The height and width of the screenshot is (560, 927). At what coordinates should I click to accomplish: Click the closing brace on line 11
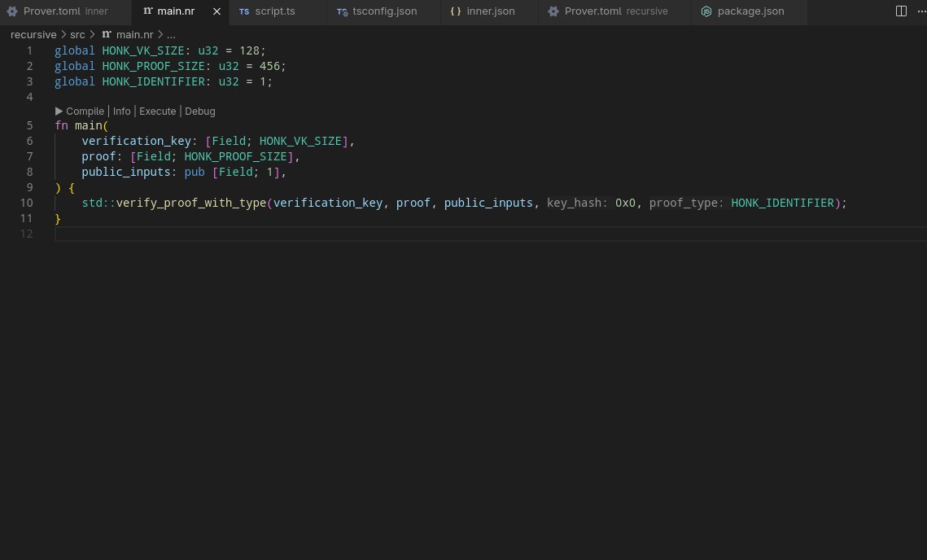click(x=58, y=219)
